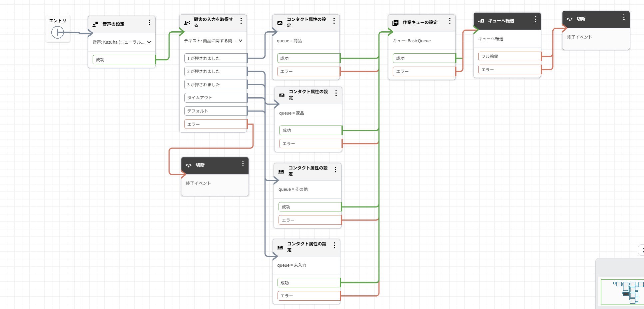Select 成功 branch of queue = 商品 block
The image size is (644, 309).
pos(309,58)
